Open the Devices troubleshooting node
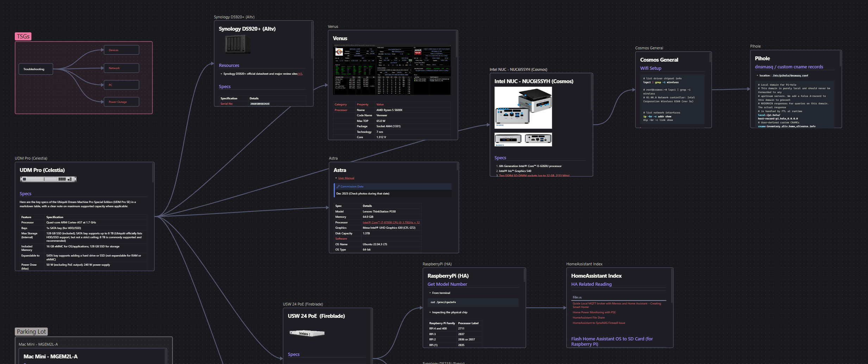The width and height of the screenshot is (868, 364). (121, 50)
